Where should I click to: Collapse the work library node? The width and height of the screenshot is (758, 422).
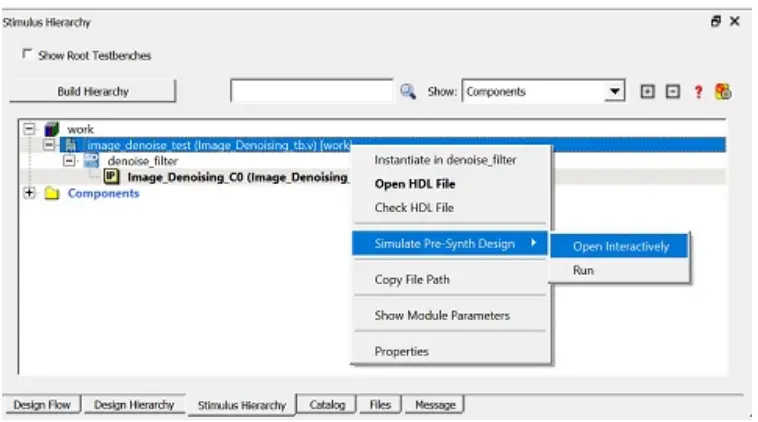point(28,129)
